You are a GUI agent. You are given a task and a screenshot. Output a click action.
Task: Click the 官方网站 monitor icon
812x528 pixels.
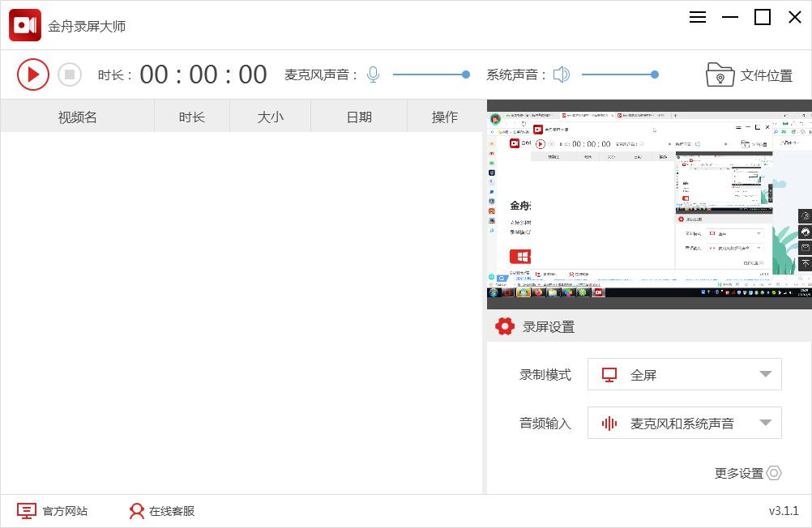(27, 511)
